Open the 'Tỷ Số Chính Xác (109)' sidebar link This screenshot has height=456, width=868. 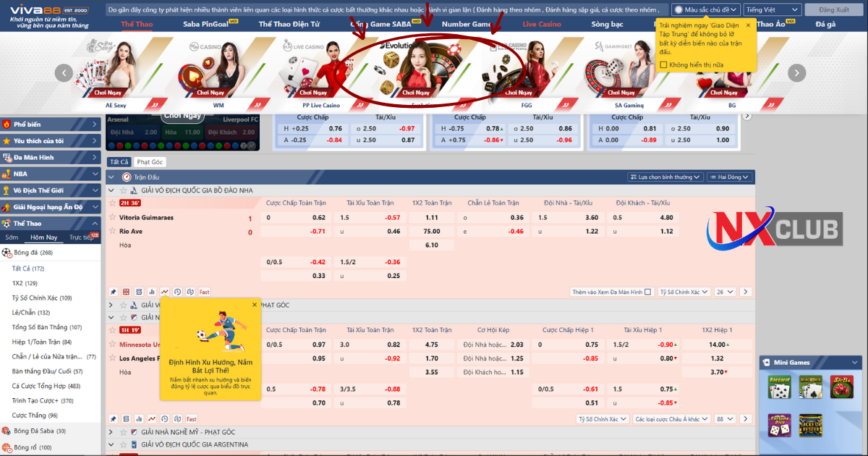tap(41, 297)
